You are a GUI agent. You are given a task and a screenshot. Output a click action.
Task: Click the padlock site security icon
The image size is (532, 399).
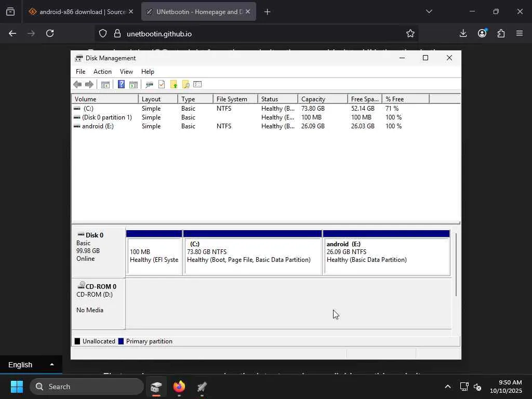(117, 34)
